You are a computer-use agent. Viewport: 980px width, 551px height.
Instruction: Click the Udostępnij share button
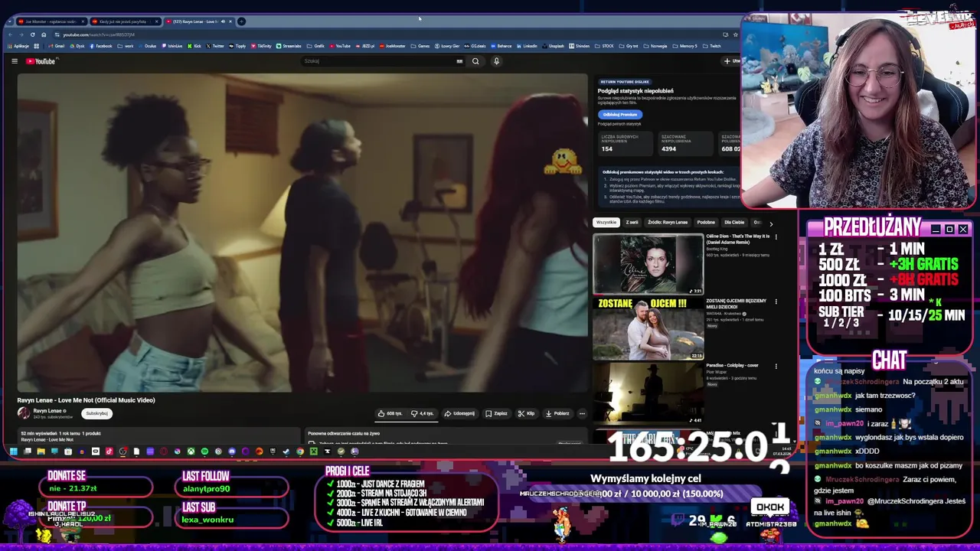[459, 413]
